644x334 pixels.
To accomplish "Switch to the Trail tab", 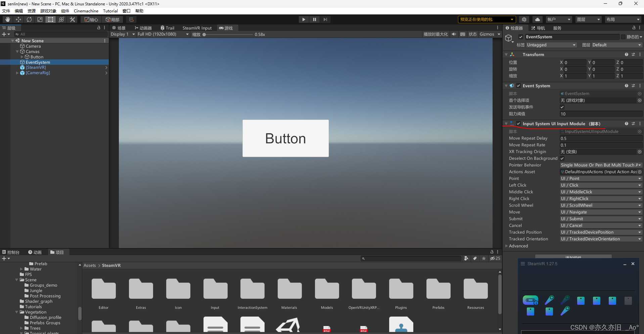I will coord(167,28).
